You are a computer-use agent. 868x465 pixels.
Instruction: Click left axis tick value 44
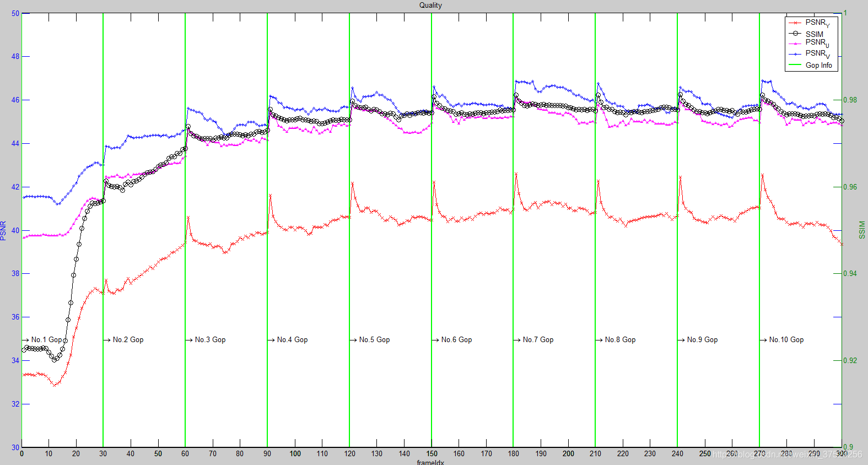[x=15, y=143]
